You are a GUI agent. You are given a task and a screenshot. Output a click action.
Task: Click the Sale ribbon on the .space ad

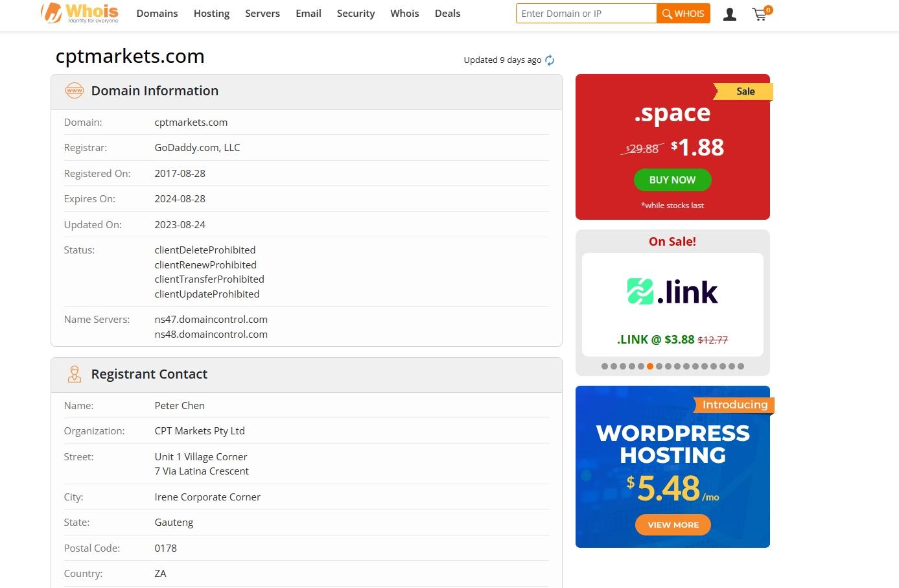(x=743, y=91)
